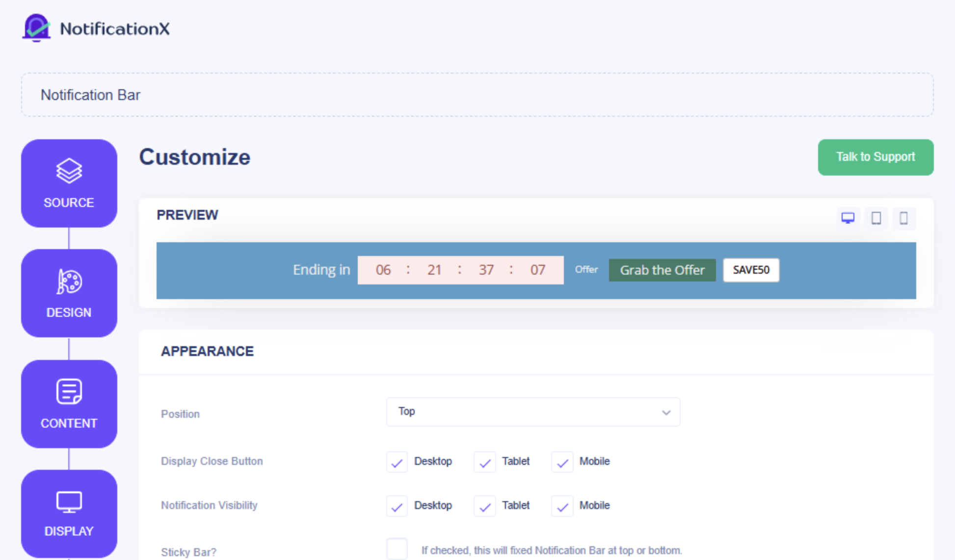The image size is (955, 560).
Task: Toggle Desktop for Display Close Button
Action: tap(397, 462)
